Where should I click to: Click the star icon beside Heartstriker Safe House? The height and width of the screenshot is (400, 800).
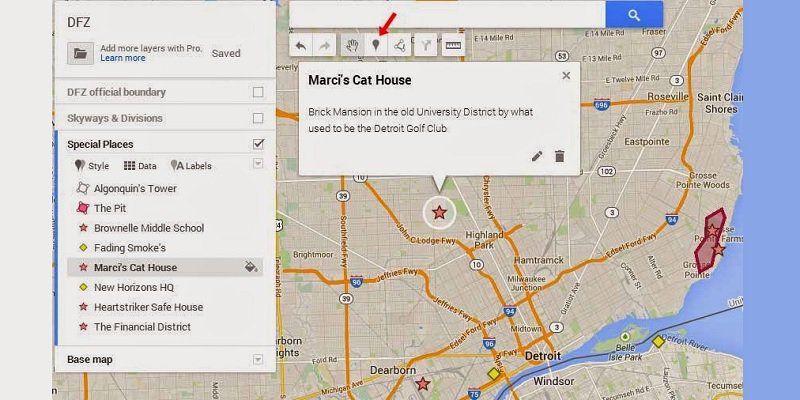click(83, 307)
